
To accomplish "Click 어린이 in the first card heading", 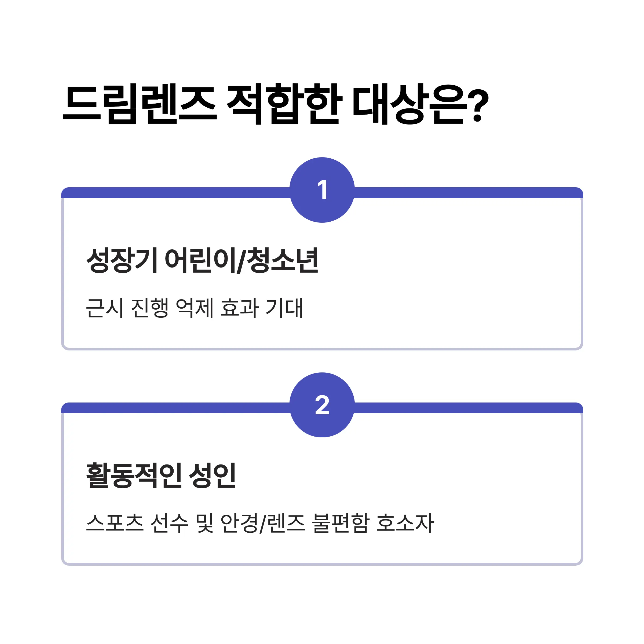I will coord(200,260).
